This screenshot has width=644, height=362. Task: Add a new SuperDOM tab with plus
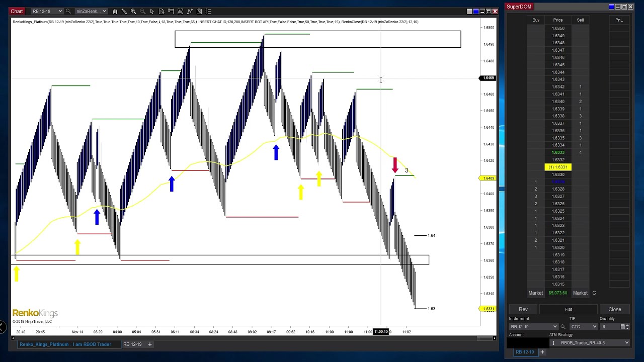pyautogui.click(x=542, y=352)
